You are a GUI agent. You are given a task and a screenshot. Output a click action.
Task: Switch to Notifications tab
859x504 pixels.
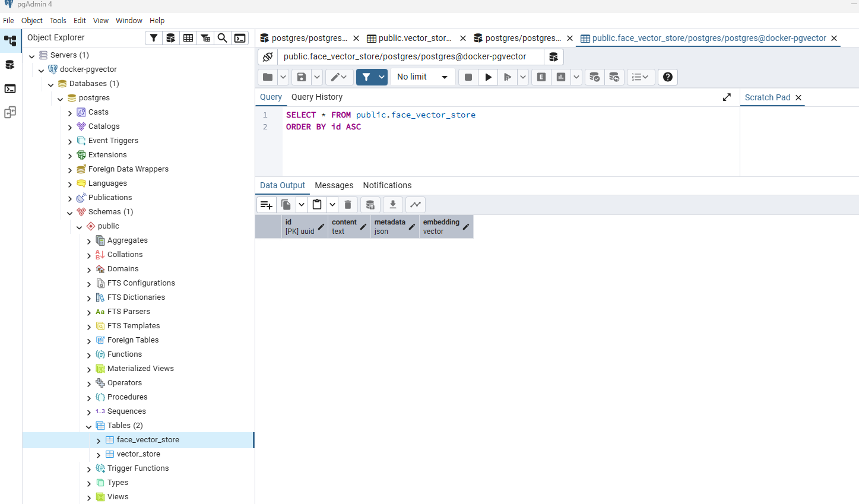coord(387,185)
